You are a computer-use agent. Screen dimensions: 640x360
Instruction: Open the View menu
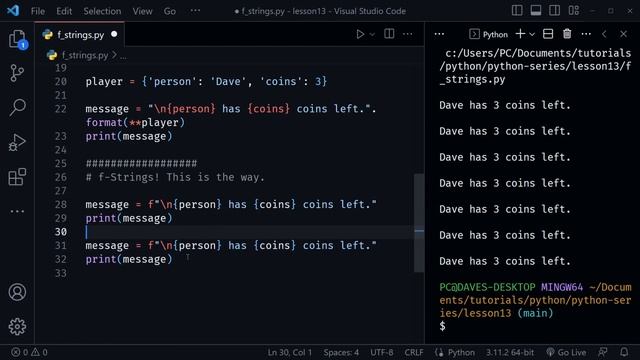pyautogui.click(x=142, y=11)
